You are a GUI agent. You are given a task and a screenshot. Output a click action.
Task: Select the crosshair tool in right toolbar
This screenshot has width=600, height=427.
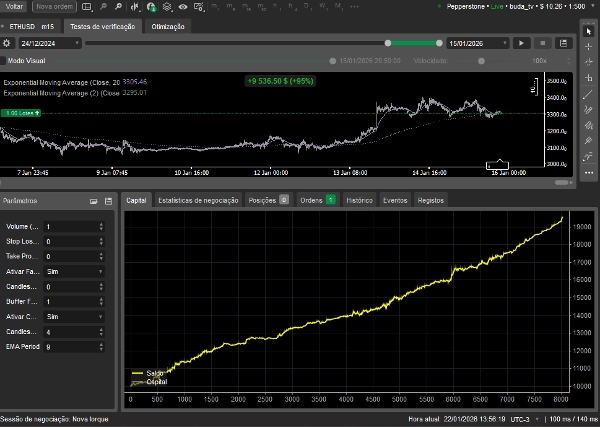(590, 46)
